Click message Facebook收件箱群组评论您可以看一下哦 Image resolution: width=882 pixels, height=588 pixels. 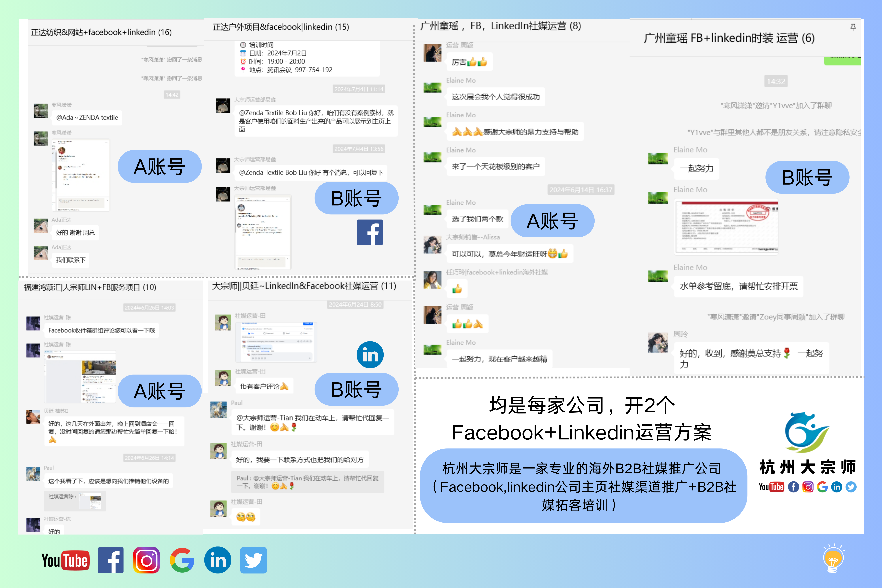[x=102, y=330]
